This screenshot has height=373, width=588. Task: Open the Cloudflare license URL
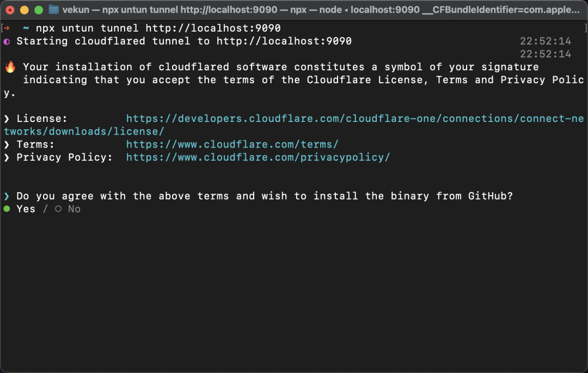pos(355,119)
